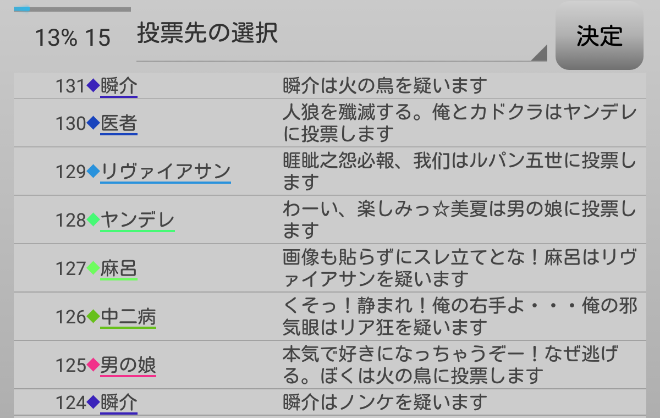Tap the message 瞬介は火の鳥を疑います
Viewport: 660px width, 418px height.
tap(385, 86)
